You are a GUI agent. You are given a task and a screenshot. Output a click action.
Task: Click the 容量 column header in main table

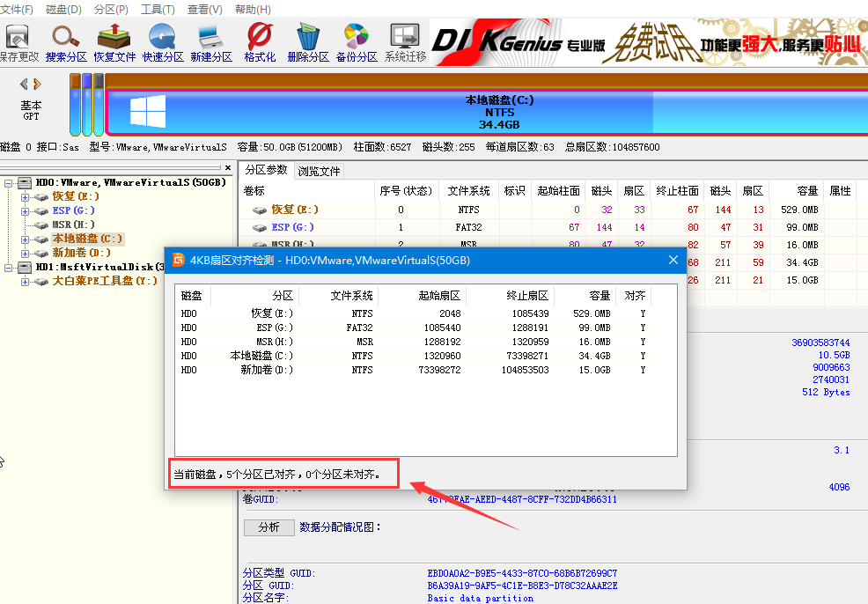(796, 191)
